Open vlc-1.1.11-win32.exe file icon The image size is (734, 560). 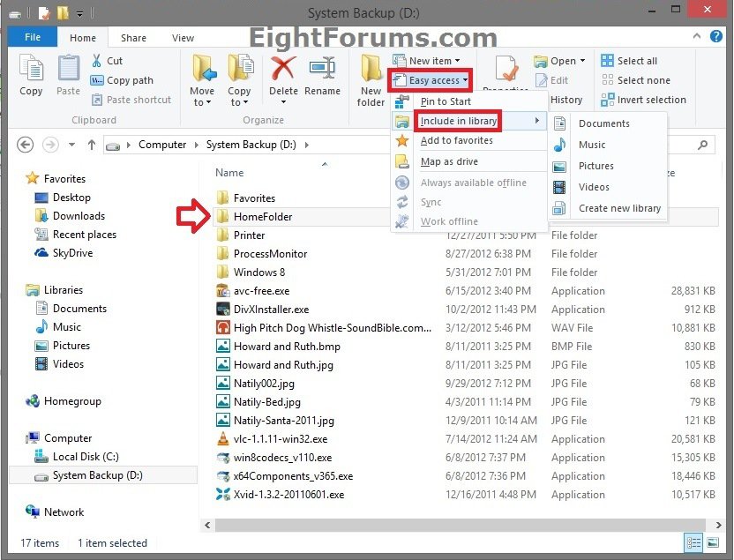click(x=223, y=439)
